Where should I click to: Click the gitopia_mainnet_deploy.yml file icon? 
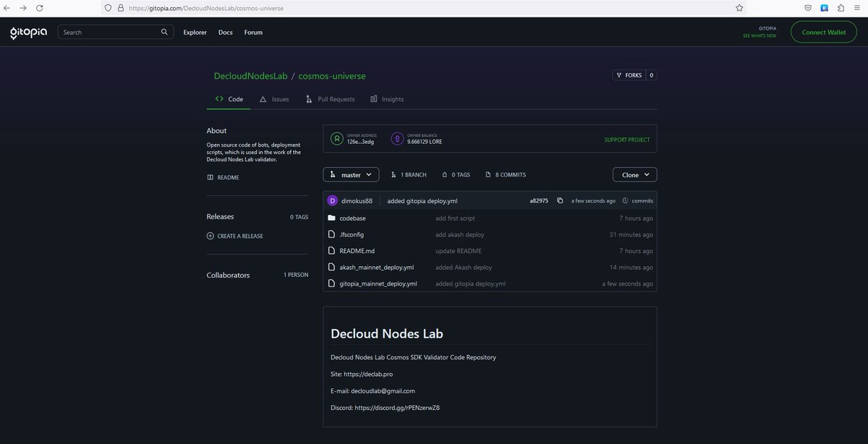click(331, 283)
